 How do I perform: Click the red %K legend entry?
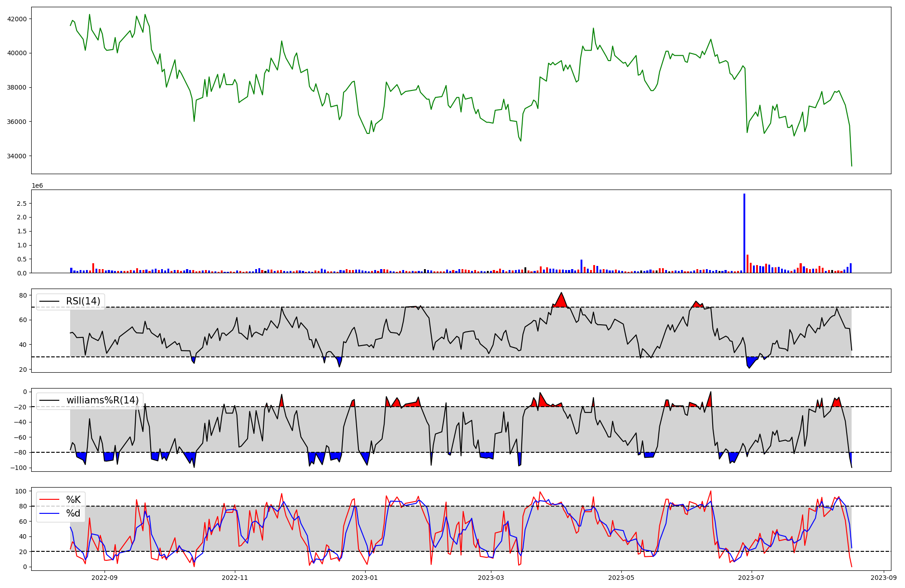tap(73, 500)
